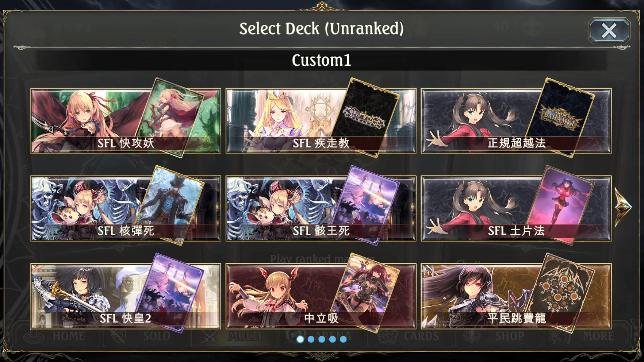Pick the 正規超越法 deck
Screen dimensions: 644x362
pos(516,121)
